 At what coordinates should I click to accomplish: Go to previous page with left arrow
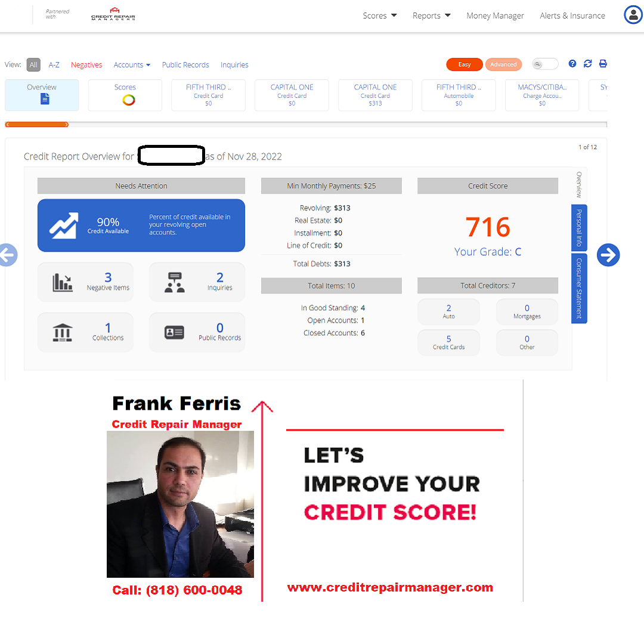[7, 255]
